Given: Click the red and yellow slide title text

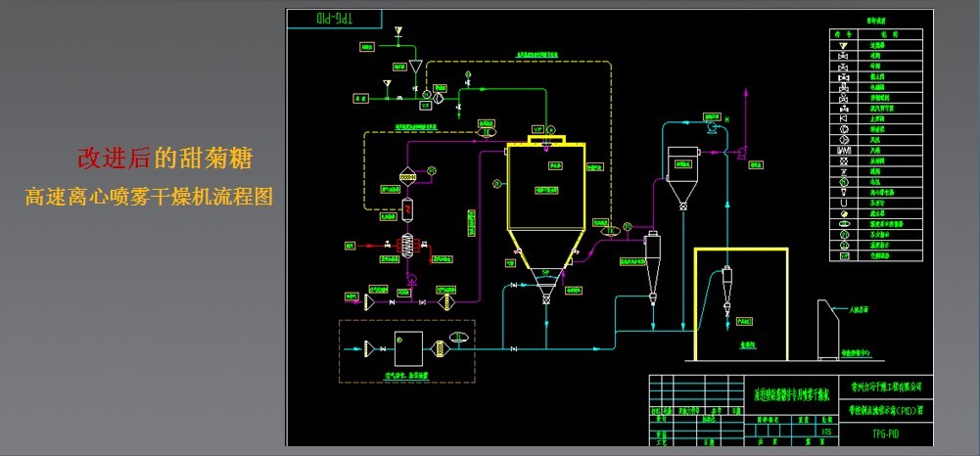Looking at the screenshot, I should (x=170, y=158).
